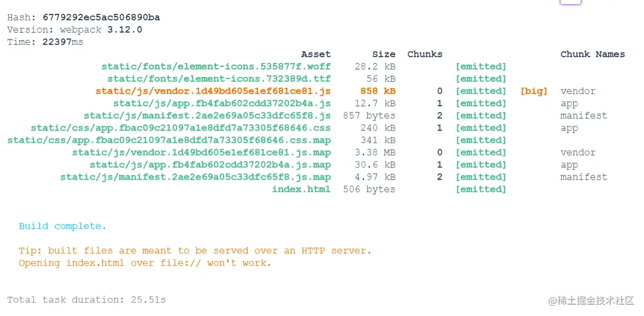
Task: Click the manifest.2ae2e69a05c33dfc65f8.js asset name
Action: [x=207, y=115]
